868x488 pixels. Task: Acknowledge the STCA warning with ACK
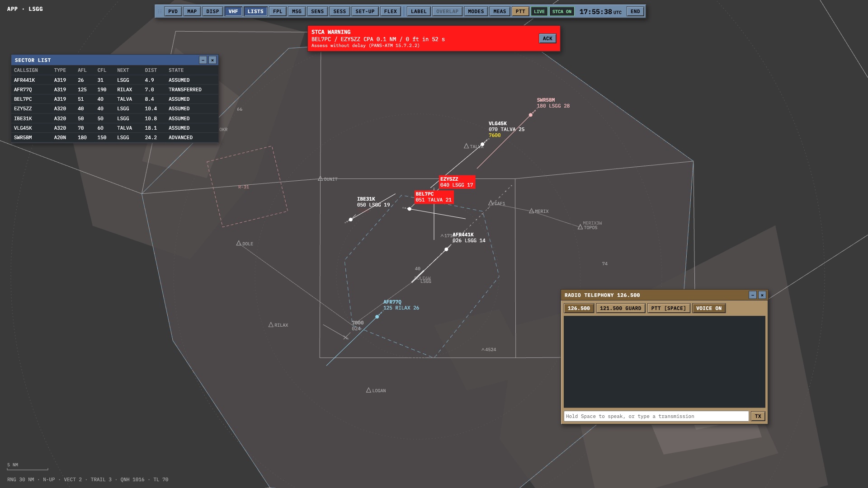click(x=547, y=38)
